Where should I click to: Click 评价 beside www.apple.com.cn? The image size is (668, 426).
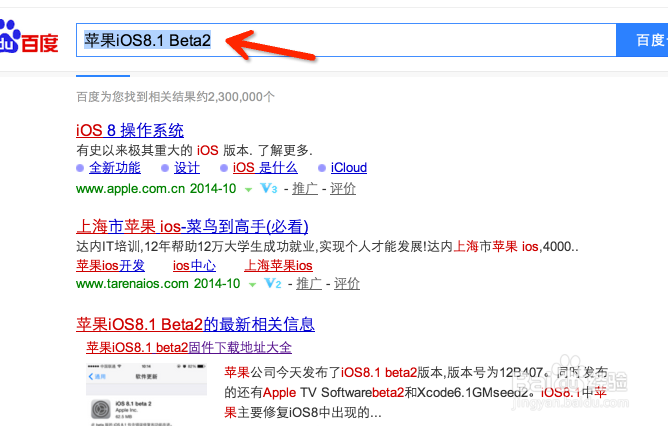[343, 189]
